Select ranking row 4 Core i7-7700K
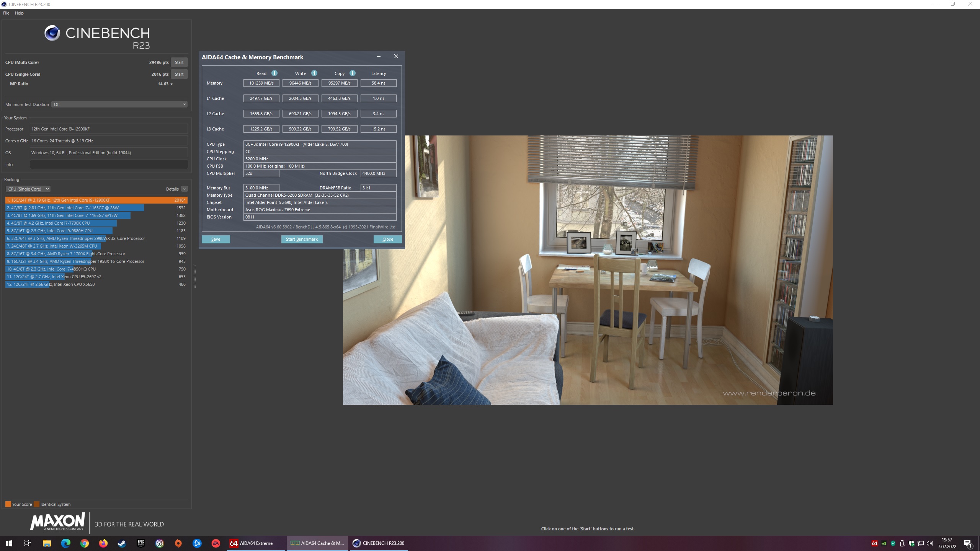Image resolution: width=980 pixels, height=551 pixels. [96, 223]
